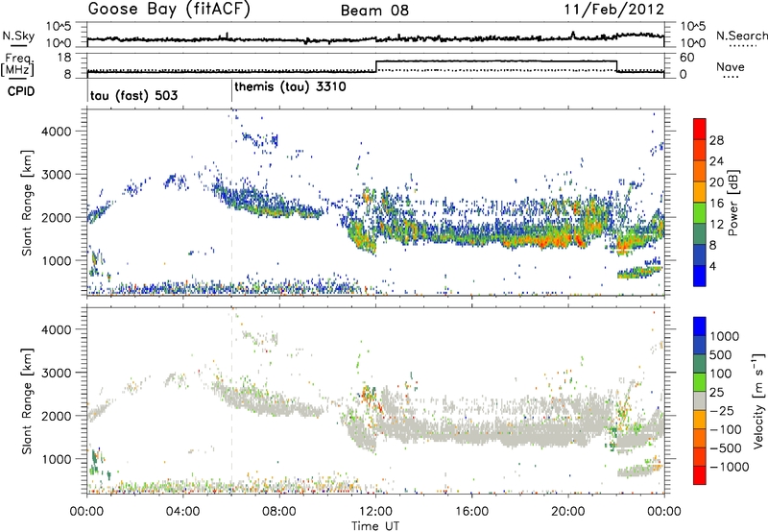Click the Velocity [m s⁻¹] color bar label
Image resolution: width=768 pixels, height=532 pixels.
click(758, 400)
